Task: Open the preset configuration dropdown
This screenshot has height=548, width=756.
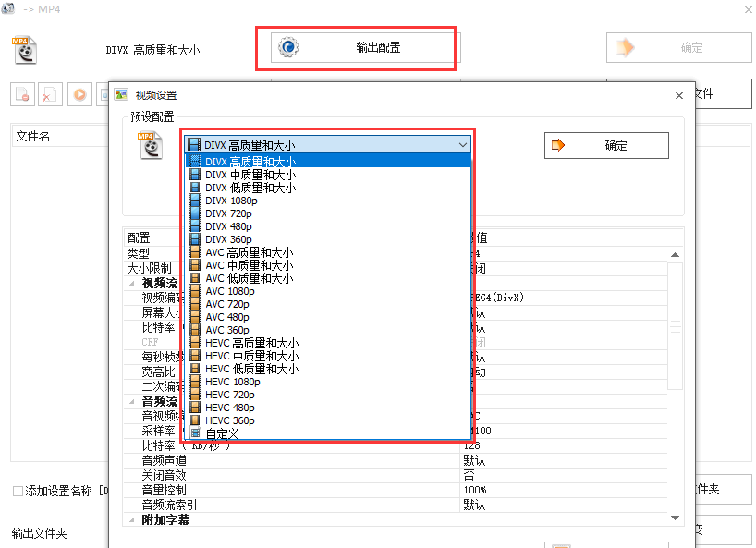Action: click(x=462, y=144)
